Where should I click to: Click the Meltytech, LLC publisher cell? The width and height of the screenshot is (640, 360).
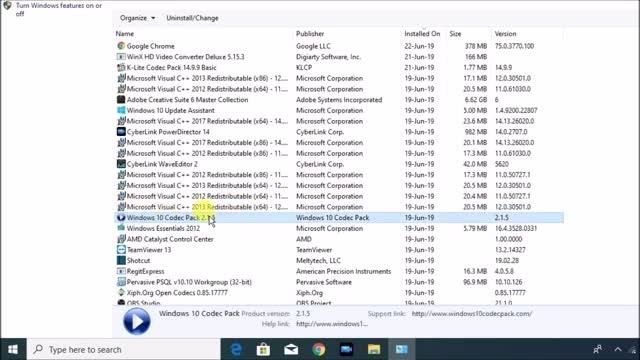318,260
